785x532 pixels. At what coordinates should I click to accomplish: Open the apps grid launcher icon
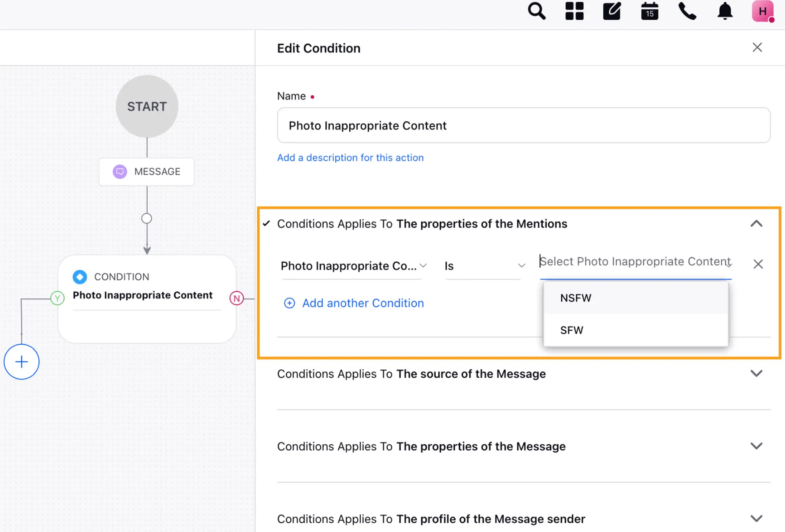574,11
